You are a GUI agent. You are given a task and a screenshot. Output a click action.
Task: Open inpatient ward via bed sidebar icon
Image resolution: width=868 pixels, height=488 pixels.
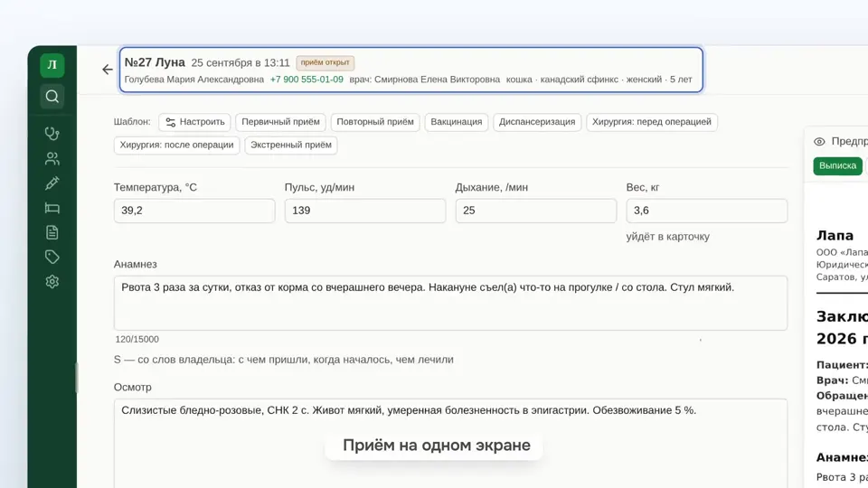point(52,208)
